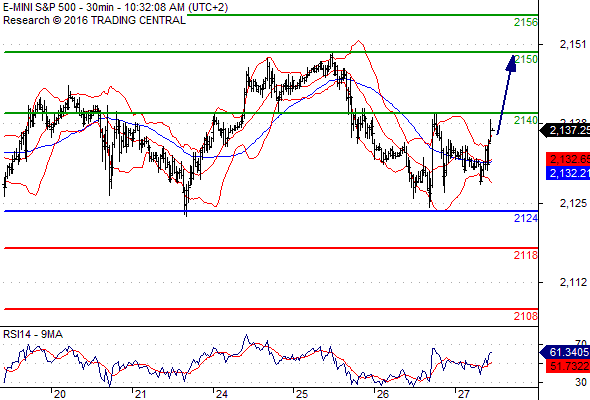Select the 2118 red support label
The height and width of the screenshot is (400, 590).
(x=526, y=255)
